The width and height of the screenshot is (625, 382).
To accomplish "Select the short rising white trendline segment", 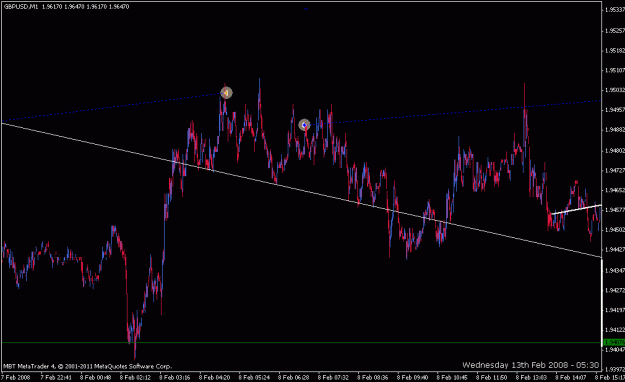I will (576, 209).
